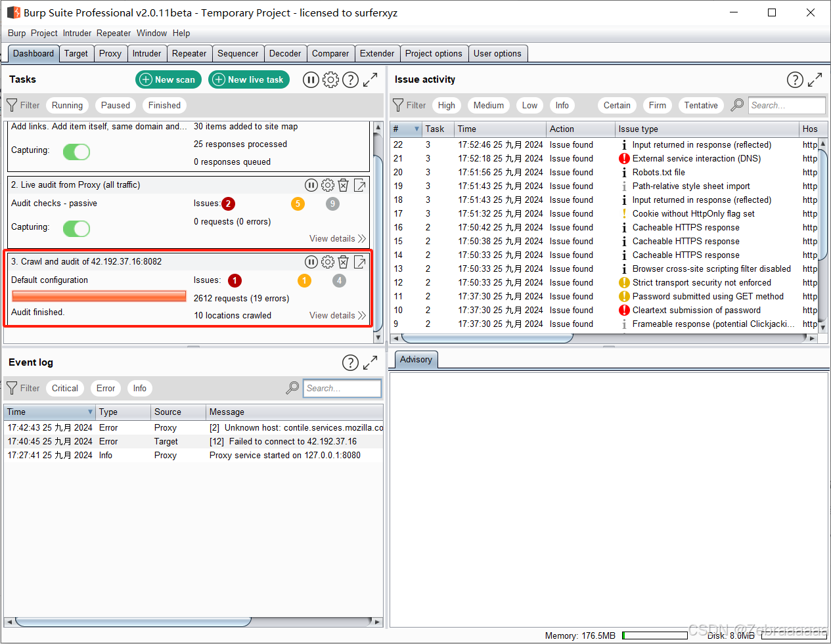The width and height of the screenshot is (831, 644).
Task: Open the Help menu
Action: (181, 33)
